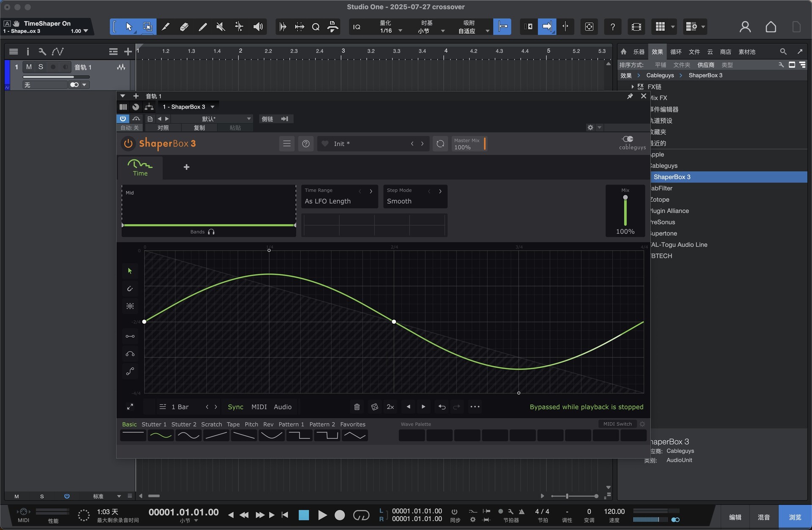Select the Eraser tool
Screen dimensions: 812x530
click(184, 27)
